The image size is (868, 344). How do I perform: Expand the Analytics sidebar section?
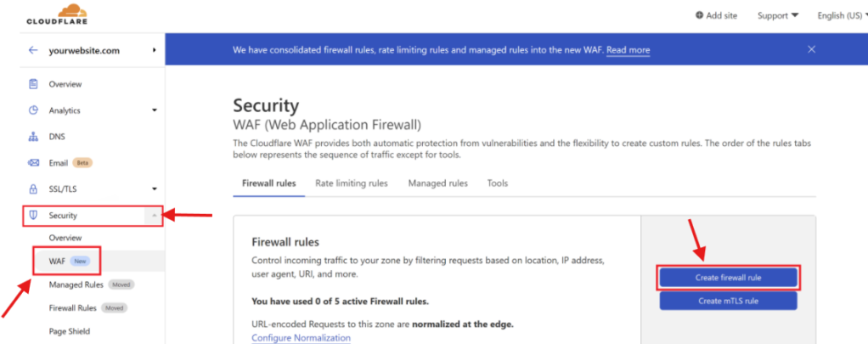pyautogui.click(x=154, y=110)
